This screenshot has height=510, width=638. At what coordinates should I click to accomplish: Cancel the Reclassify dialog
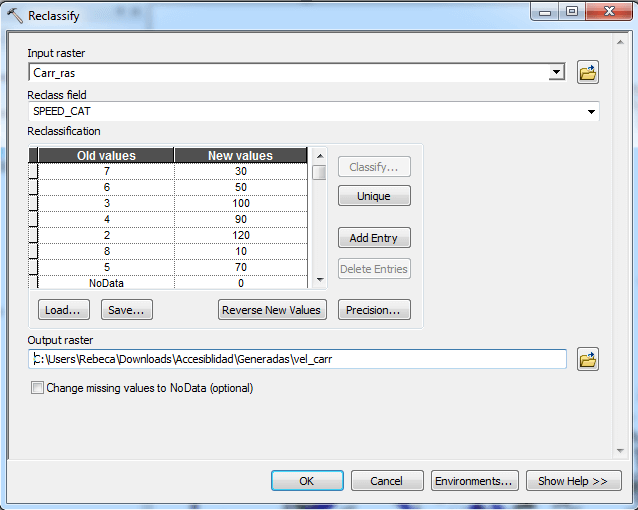386,481
